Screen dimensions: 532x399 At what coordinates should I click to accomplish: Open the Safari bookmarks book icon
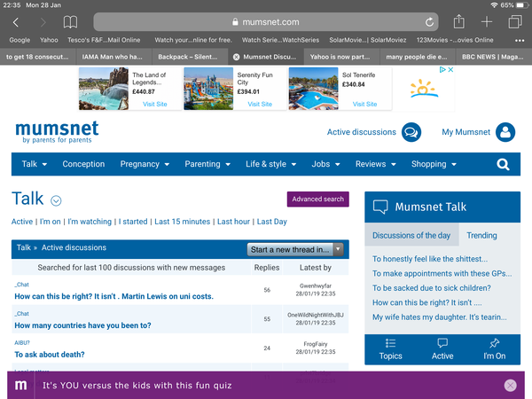coord(70,22)
